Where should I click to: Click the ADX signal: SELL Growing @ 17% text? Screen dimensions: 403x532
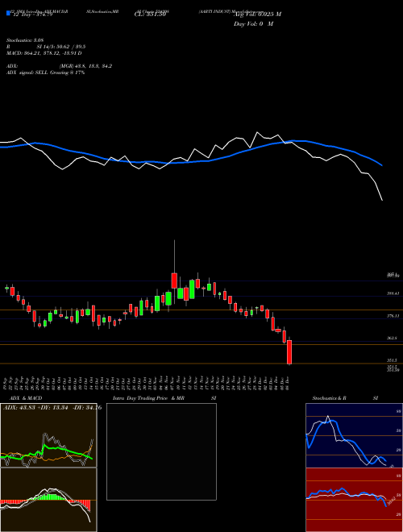[x=45, y=73]
